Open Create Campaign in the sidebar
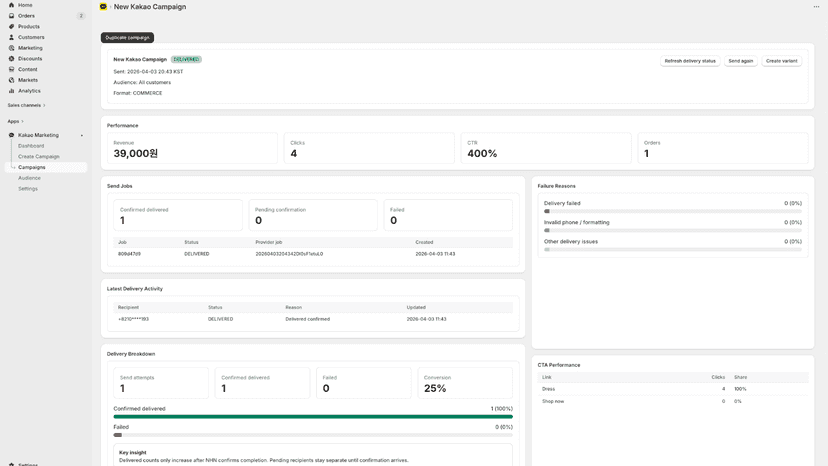The image size is (828, 466). point(39,156)
